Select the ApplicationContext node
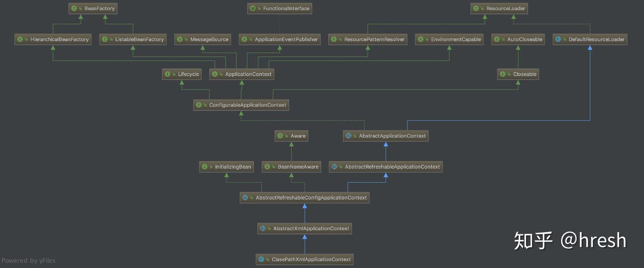The width and height of the screenshot is (644, 268). (x=241, y=74)
